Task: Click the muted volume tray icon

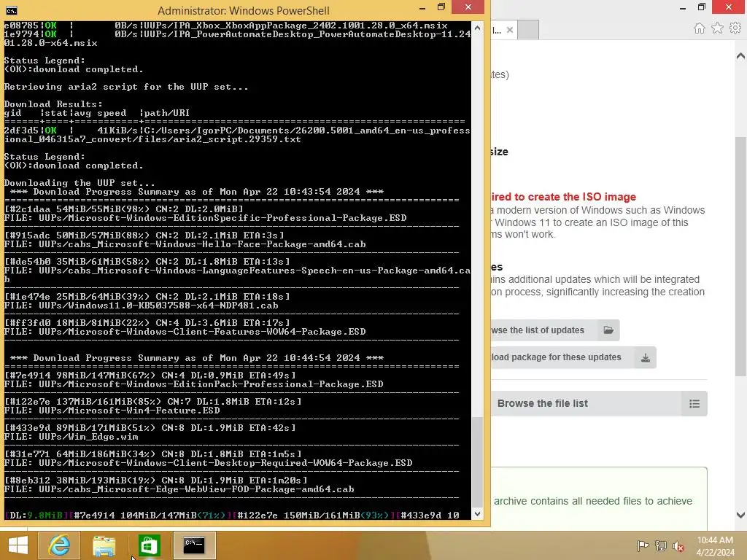Action: (x=678, y=545)
